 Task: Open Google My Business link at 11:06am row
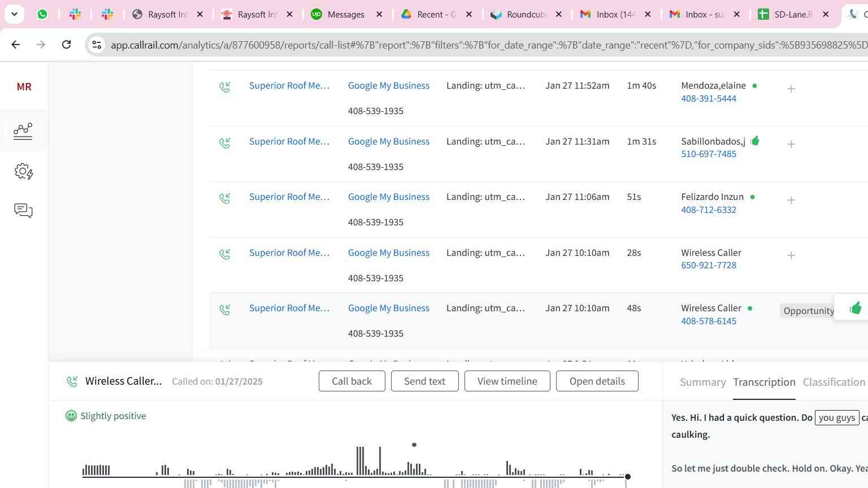pos(389,197)
